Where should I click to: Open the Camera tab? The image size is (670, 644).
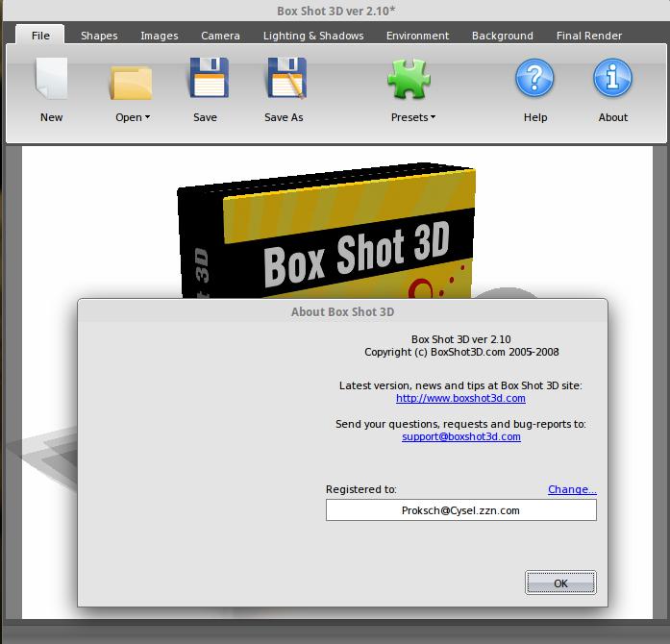[221, 36]
